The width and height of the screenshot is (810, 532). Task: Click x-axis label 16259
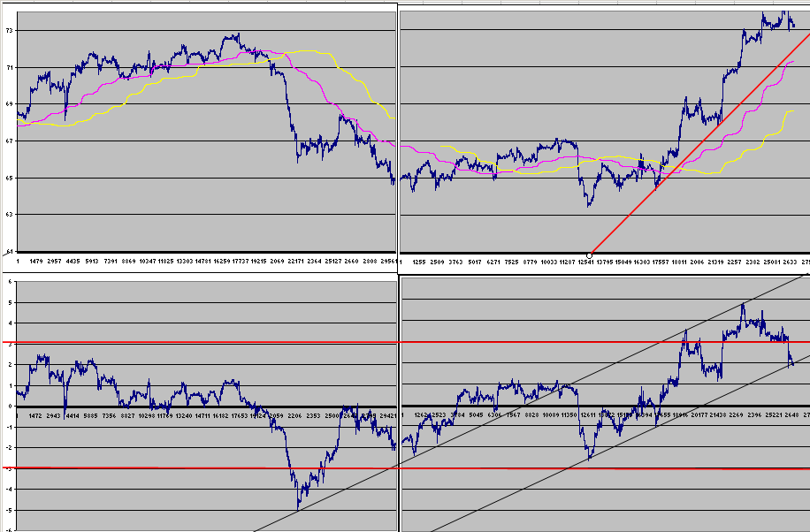(x=222, y=262)
